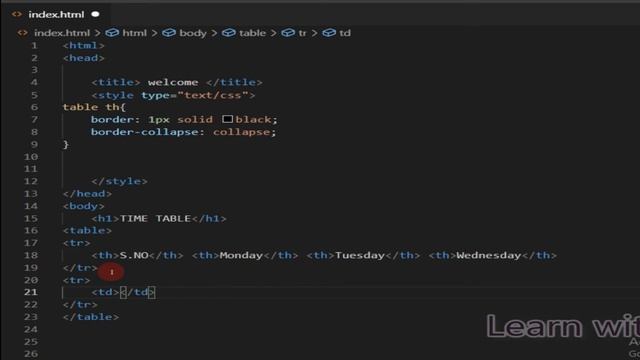Click the opening body tag

[x=84, y=206]
